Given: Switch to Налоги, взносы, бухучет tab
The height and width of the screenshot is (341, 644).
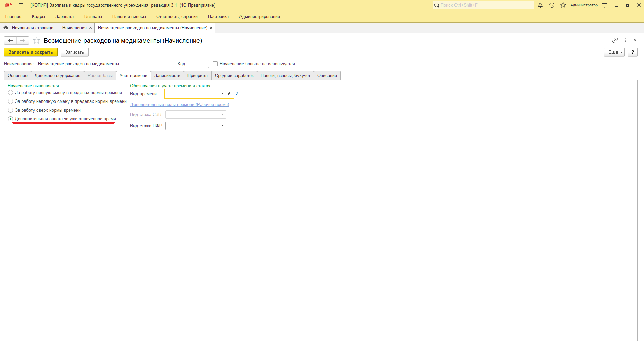Looking at the screenshot, I should coord(285,76).
